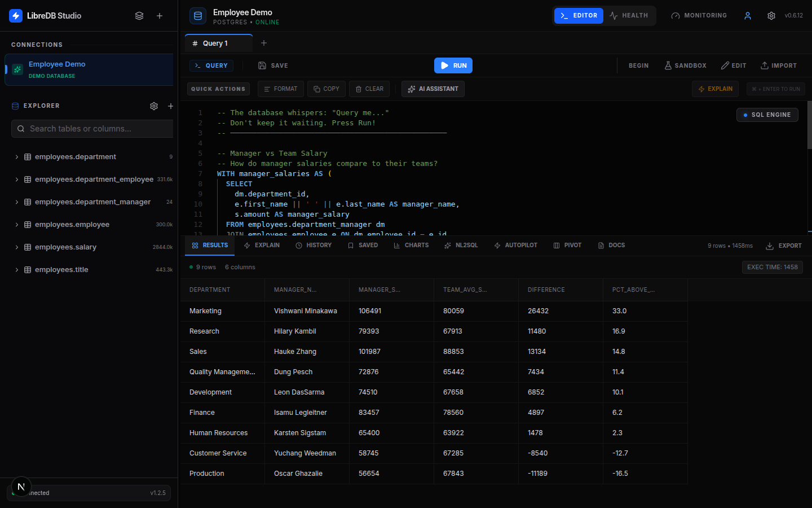Format the SQL query
The height and width of the screenshot is (508, 812).
(x=281, y=89)
